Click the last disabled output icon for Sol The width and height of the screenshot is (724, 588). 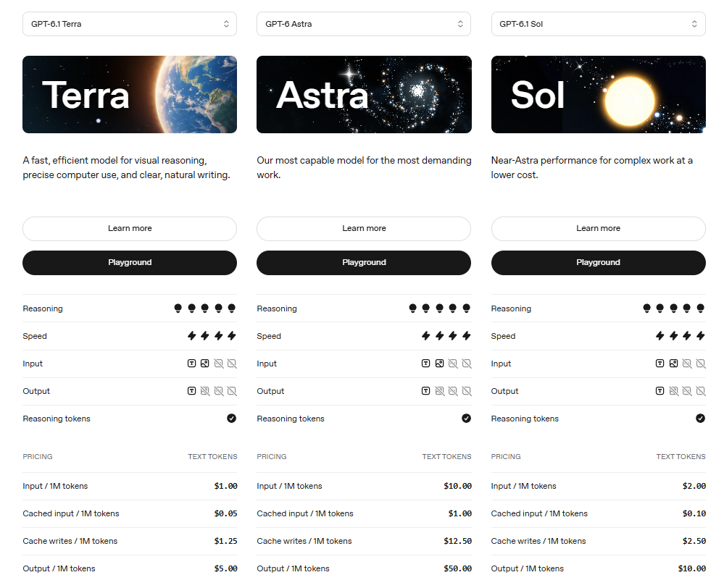(701, 391)
